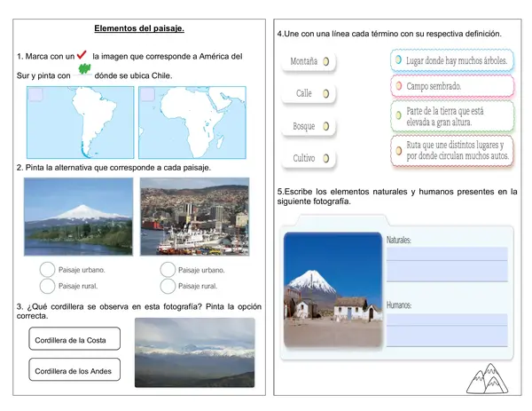Click the dot next to 'Bosque'
This screenshot has width=532, height=411.
coord(326,126)
